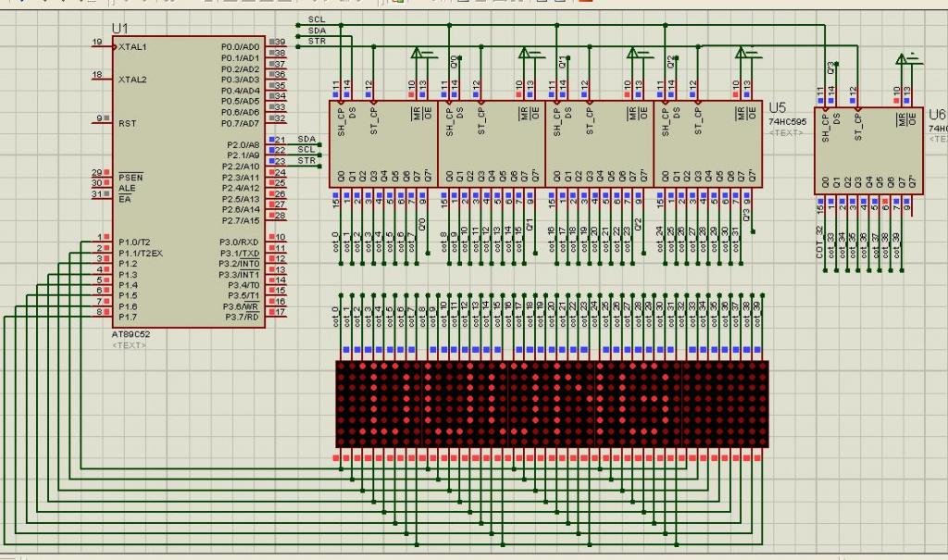Select the P3.0/RXD pin 10

pos(277,241)
